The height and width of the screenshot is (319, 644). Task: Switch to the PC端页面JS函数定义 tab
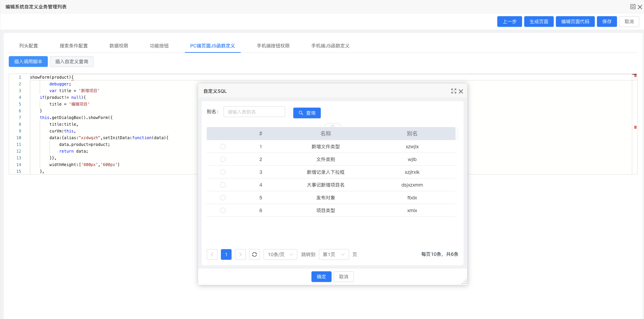point(213,46)
